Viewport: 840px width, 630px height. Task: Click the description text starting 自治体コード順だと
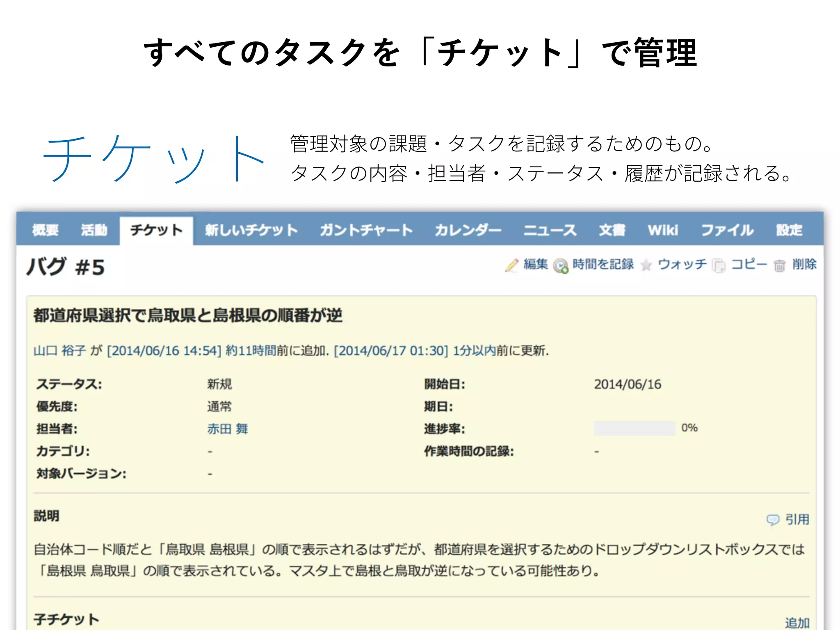point(419,560)
